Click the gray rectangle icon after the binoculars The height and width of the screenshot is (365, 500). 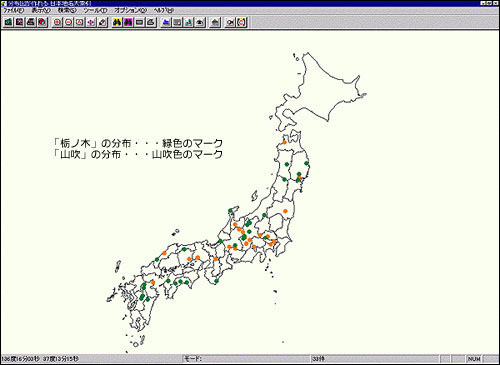(140, 22)
